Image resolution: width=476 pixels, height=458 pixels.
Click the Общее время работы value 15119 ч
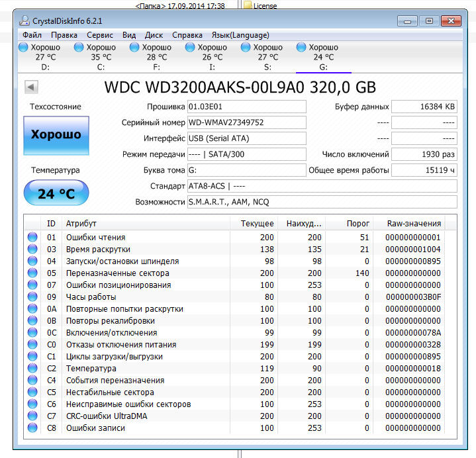424,170
